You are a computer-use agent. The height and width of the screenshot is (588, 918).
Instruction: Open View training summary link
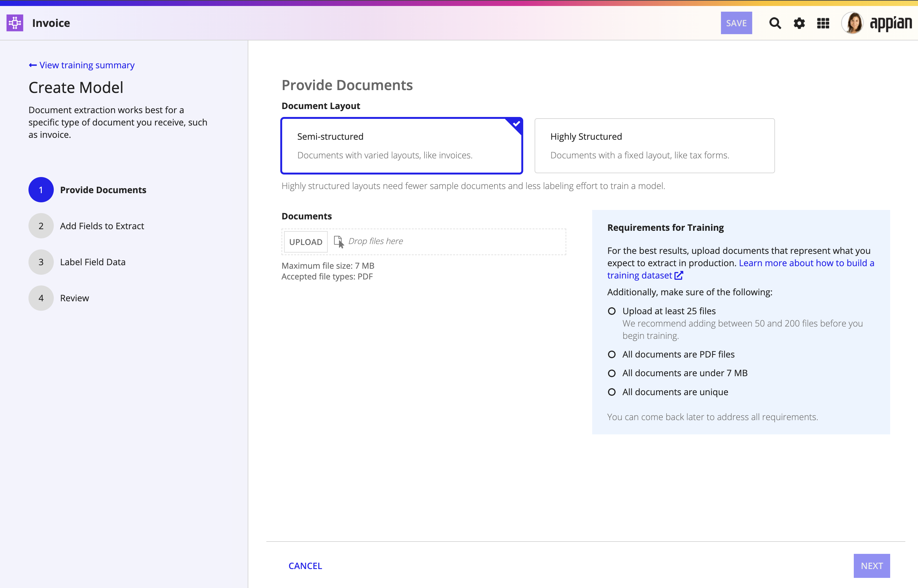tap(81, 65)
